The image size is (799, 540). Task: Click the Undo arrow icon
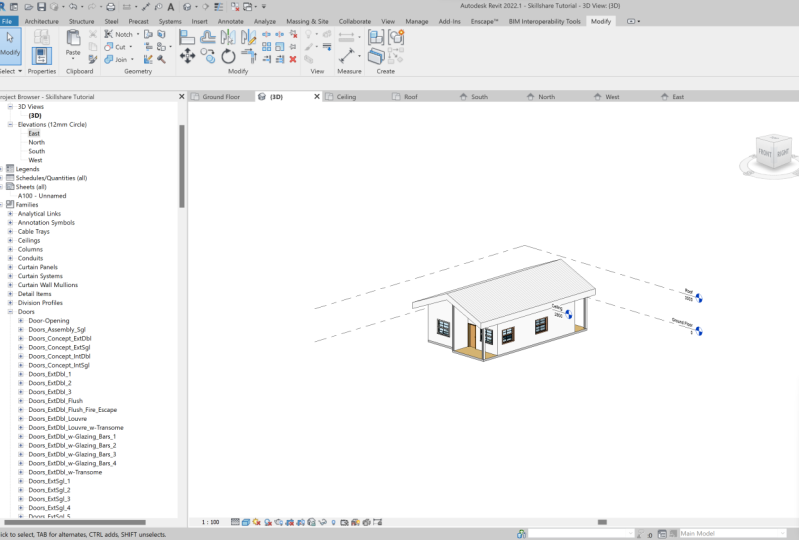click(73, 7)
